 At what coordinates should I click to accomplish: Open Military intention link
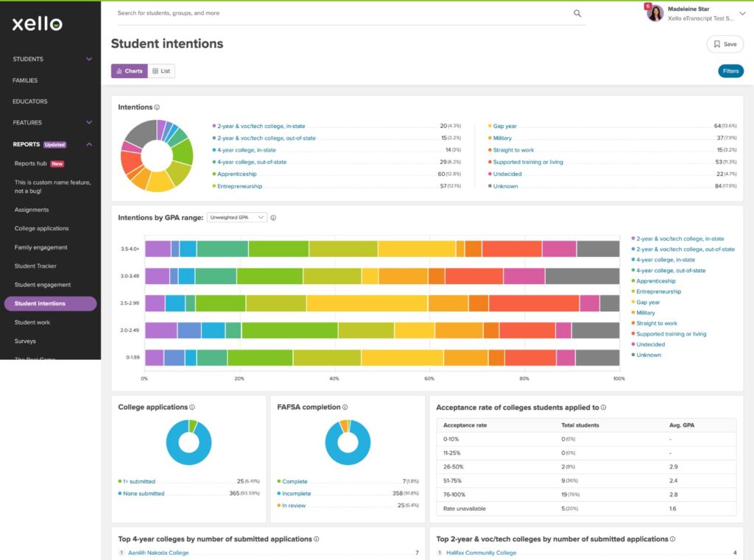(502, 138)
